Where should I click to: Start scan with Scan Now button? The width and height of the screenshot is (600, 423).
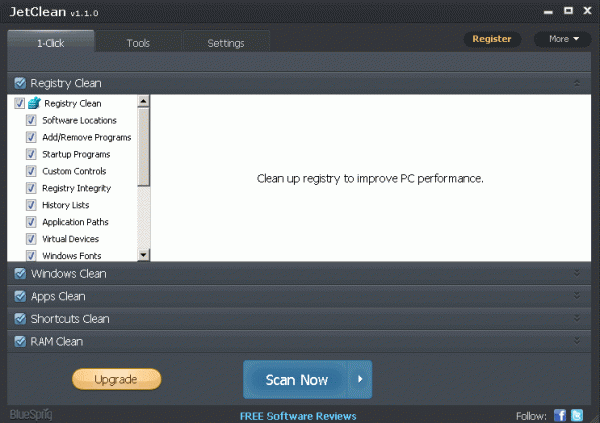295,379
